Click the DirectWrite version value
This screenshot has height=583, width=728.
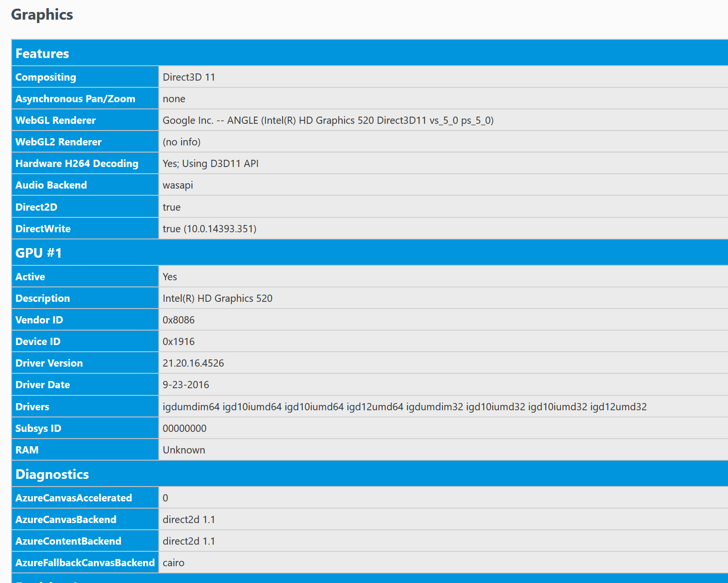[x=210, y=229]
